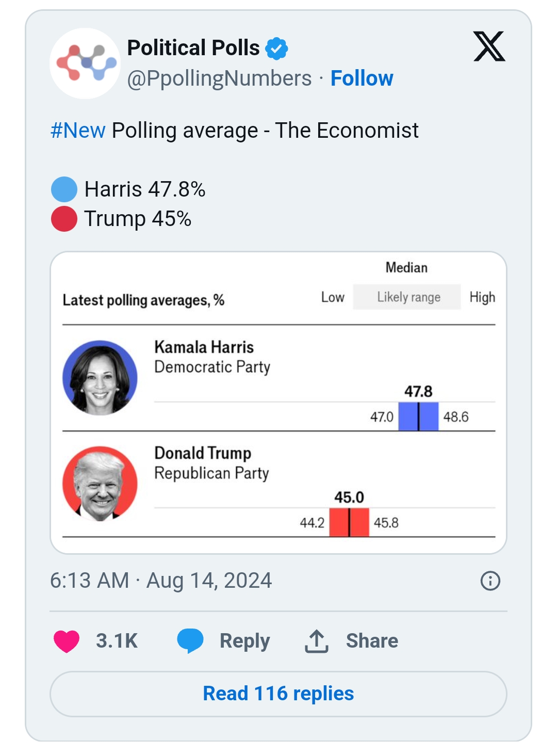Click the blue Harris range bar

418,416
